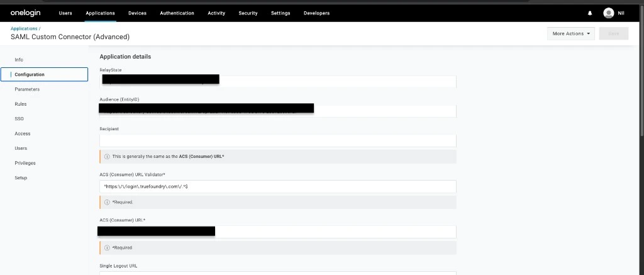Open the user avatar icon
This screenshot has height=275, width=644.
[x=608, y=13]
